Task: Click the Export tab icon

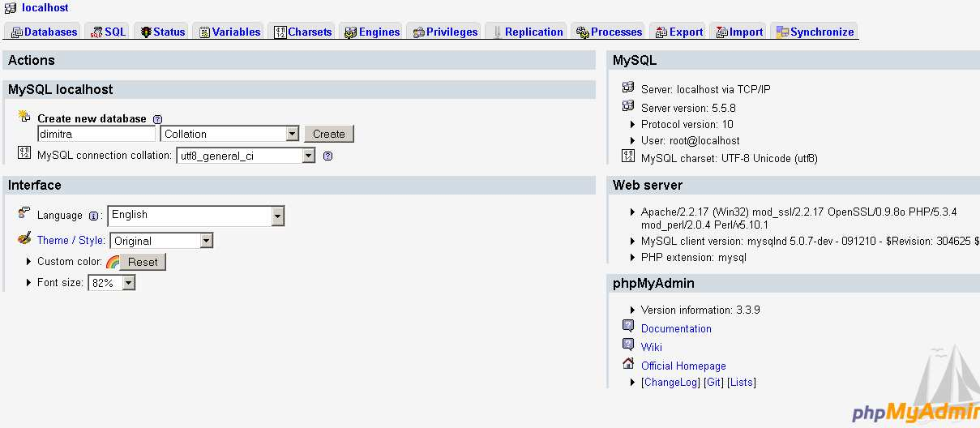Action: click(661, 32)
